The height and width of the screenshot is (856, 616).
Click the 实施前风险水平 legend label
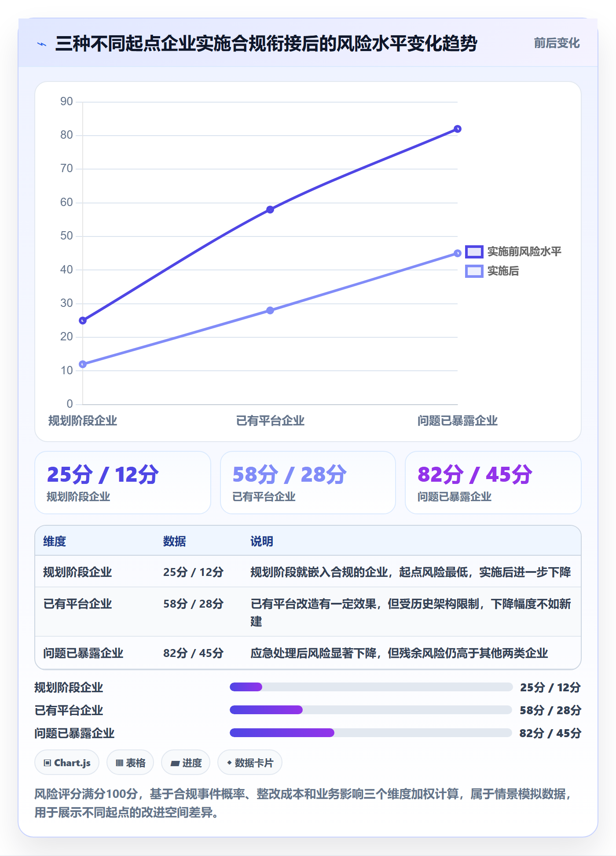tap(524, 251)
